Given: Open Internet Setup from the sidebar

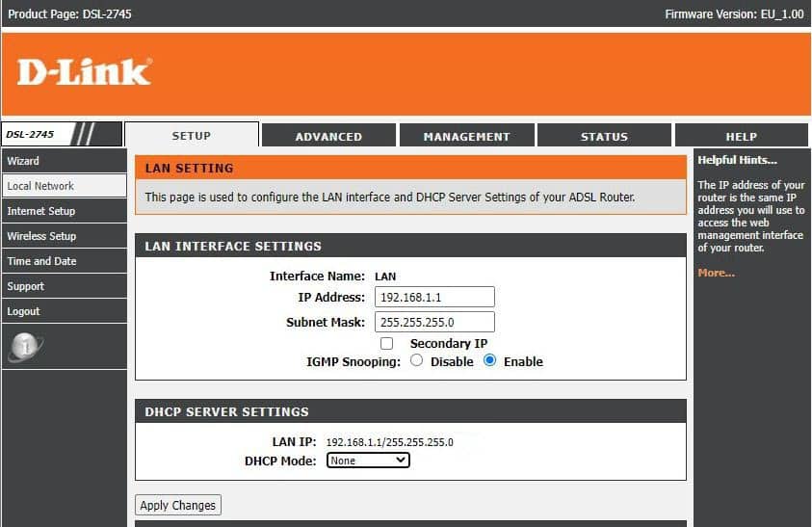Looking at the screenshot, I should click(x=65, y=211).
